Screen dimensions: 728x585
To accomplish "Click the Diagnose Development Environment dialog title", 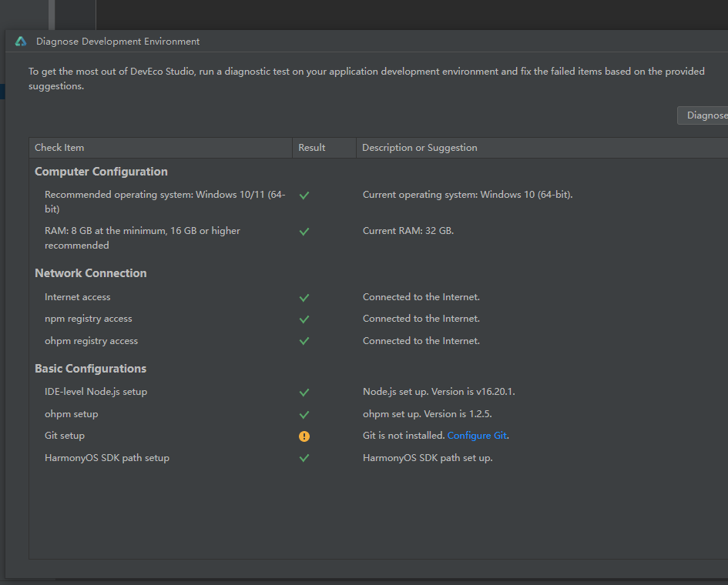I will pos(118,42).
